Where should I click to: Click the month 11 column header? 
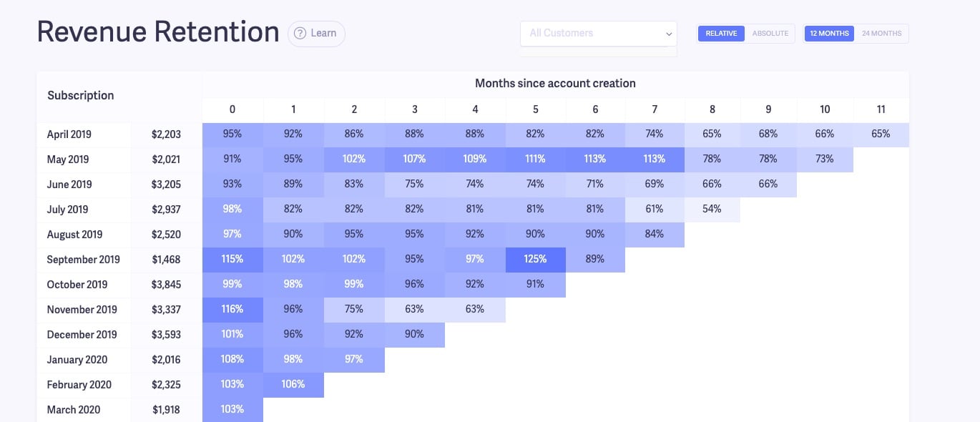click(881, 109)
